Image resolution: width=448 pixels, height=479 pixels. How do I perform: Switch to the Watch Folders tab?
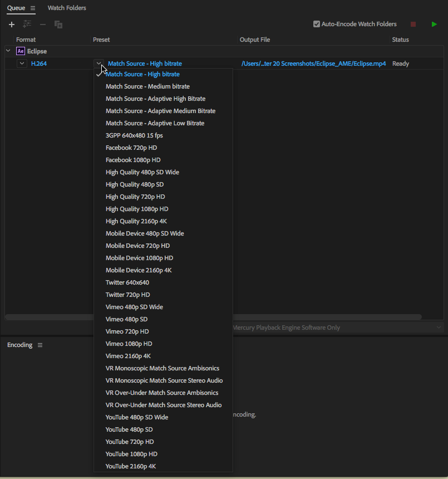[67, 8]
